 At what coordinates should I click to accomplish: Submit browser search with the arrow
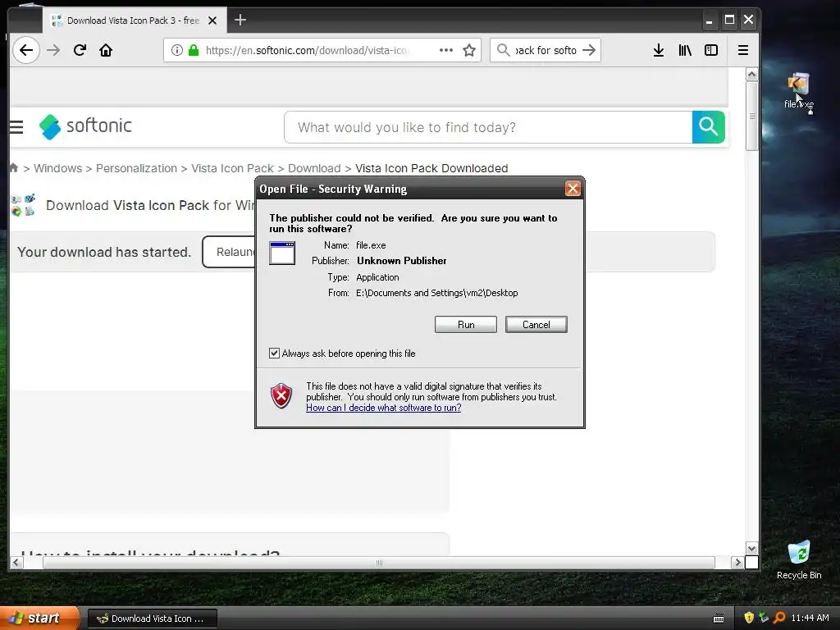coord(589,50)
